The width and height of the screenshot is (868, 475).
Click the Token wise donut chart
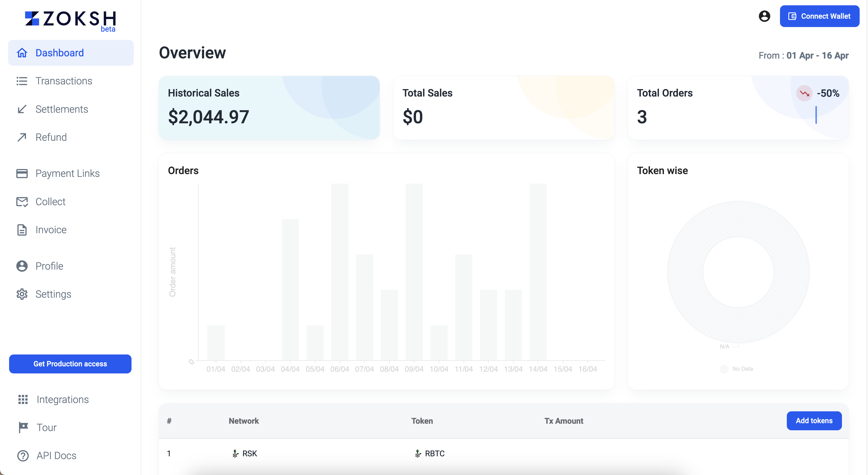[738, 272]
